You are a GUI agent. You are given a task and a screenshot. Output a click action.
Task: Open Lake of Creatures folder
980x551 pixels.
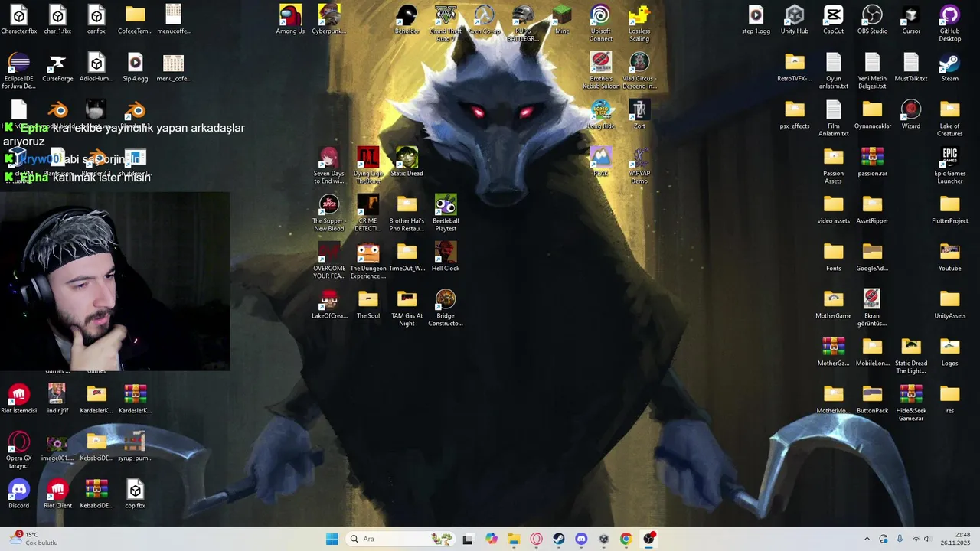(949, 118)
